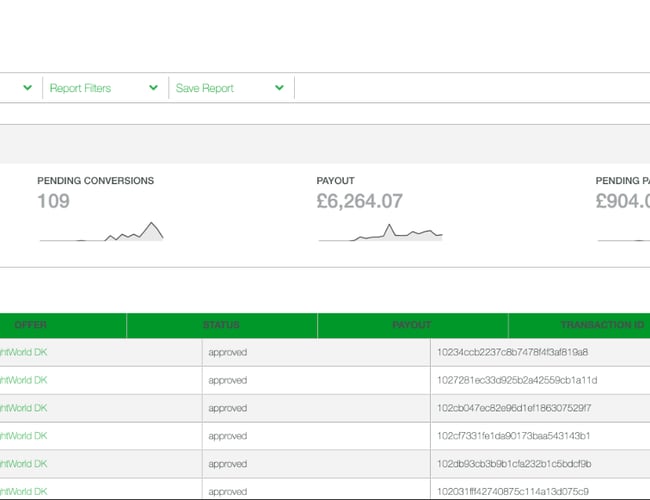
Task: Click the Pending Conversions sparkline chart
Action: (101, 232)
